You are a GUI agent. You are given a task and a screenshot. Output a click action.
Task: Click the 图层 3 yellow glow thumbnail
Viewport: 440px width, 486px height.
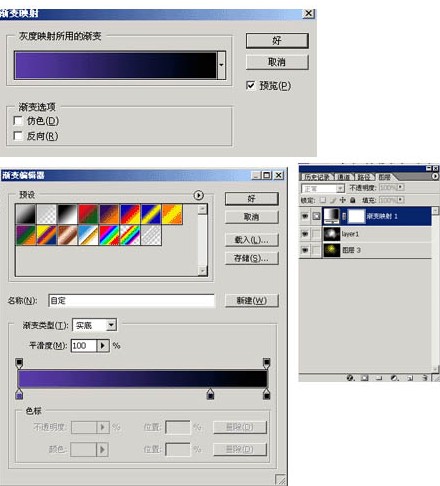(332, 250)
